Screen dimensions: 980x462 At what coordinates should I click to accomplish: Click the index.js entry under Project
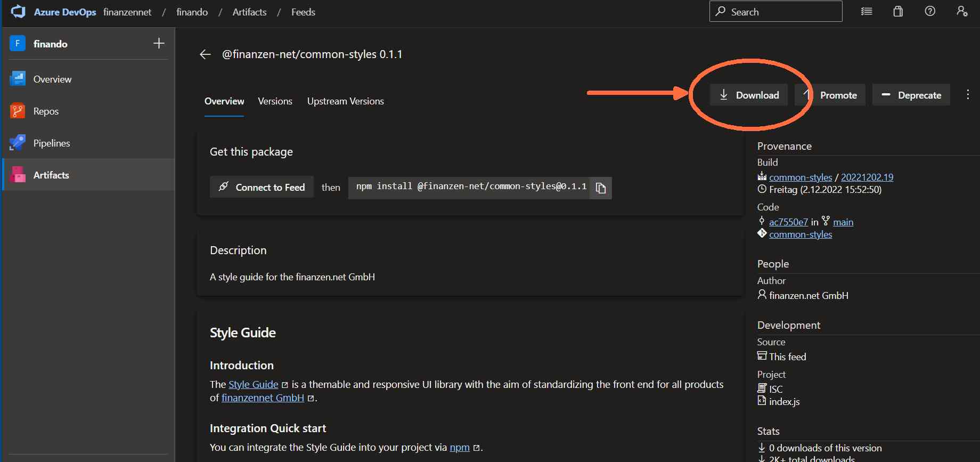[x=784, y=401]
